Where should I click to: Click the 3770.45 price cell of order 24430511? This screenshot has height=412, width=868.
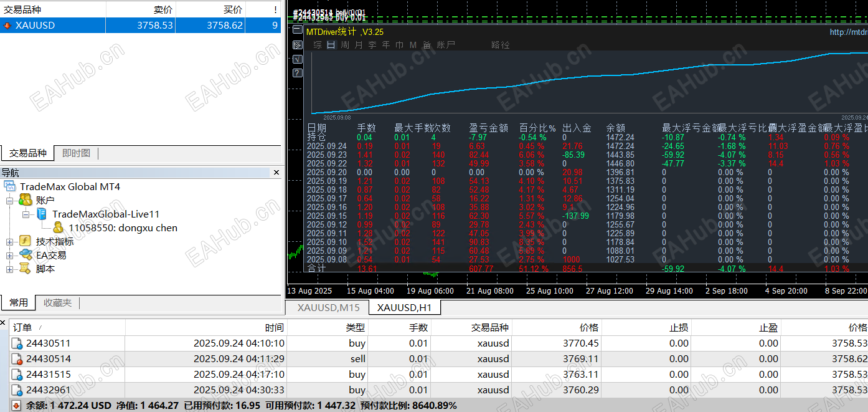581,343
